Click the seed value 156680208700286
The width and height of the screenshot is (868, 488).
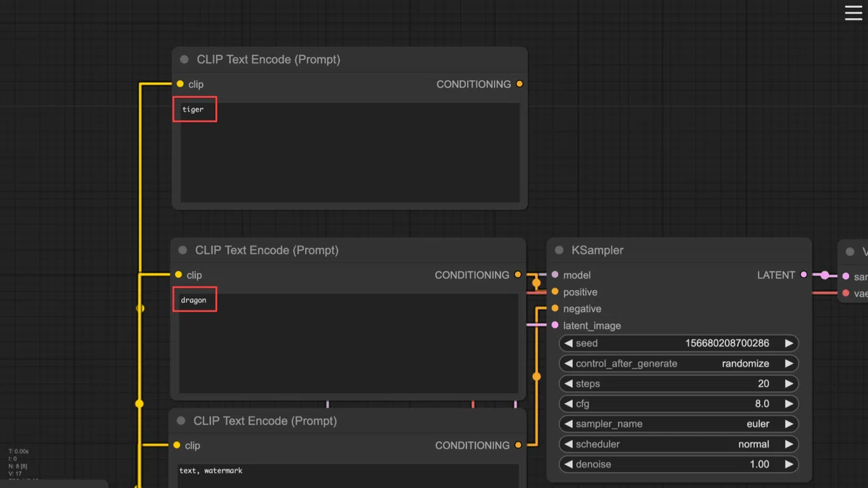727,343
